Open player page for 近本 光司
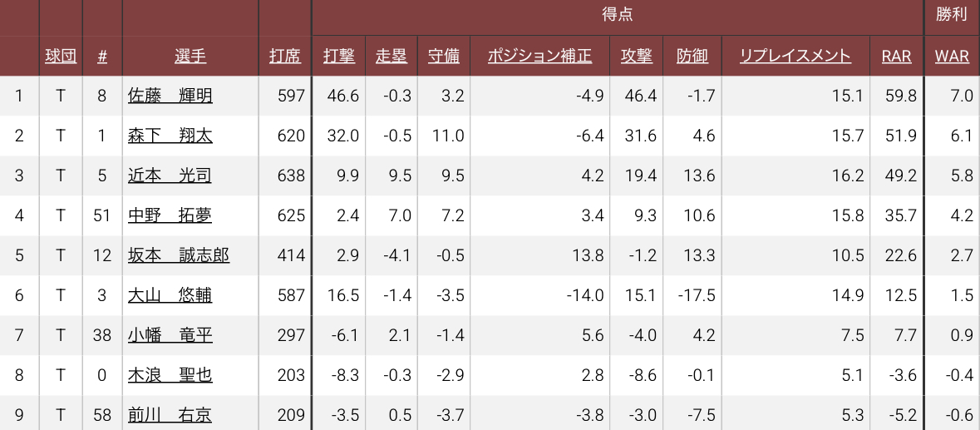Image resolution: width=980 pixels, height=430 pixels. pyautogui.click(x=170, y=175)
